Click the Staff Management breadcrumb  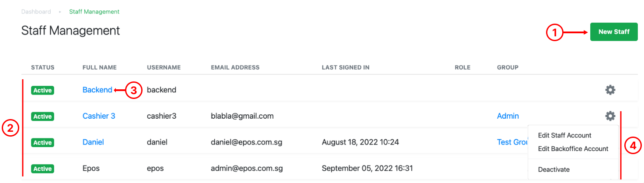tap(94, 12)
